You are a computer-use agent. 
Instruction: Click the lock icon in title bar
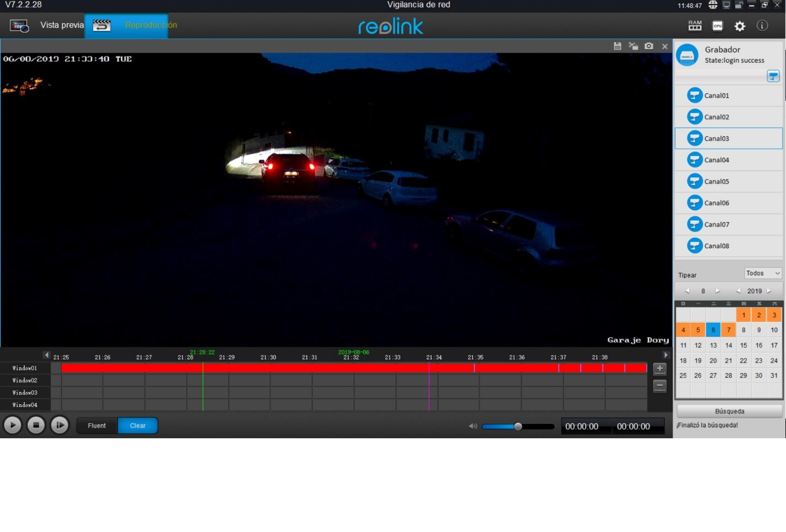(x=738, y=5)
